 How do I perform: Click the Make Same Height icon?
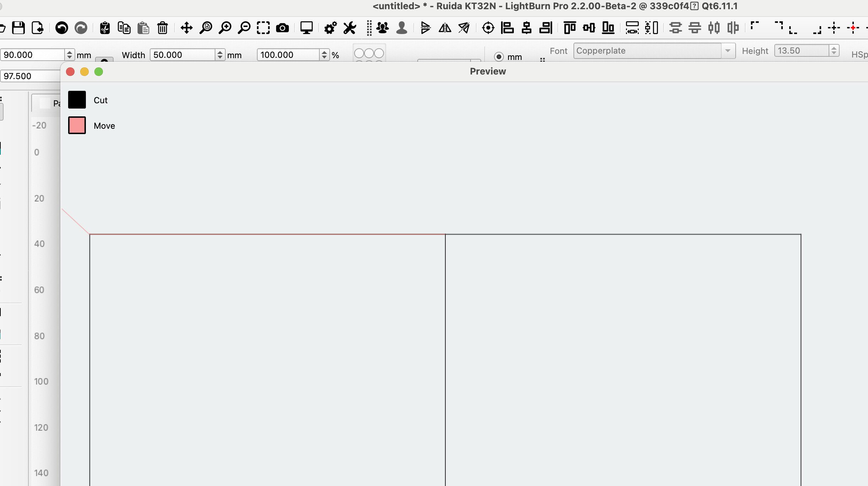tap(652, 28)
